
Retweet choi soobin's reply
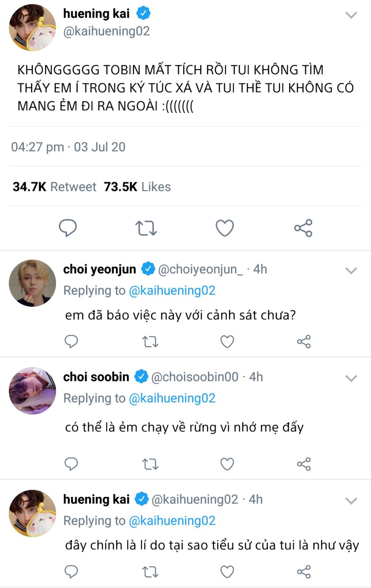pos(150,464)
